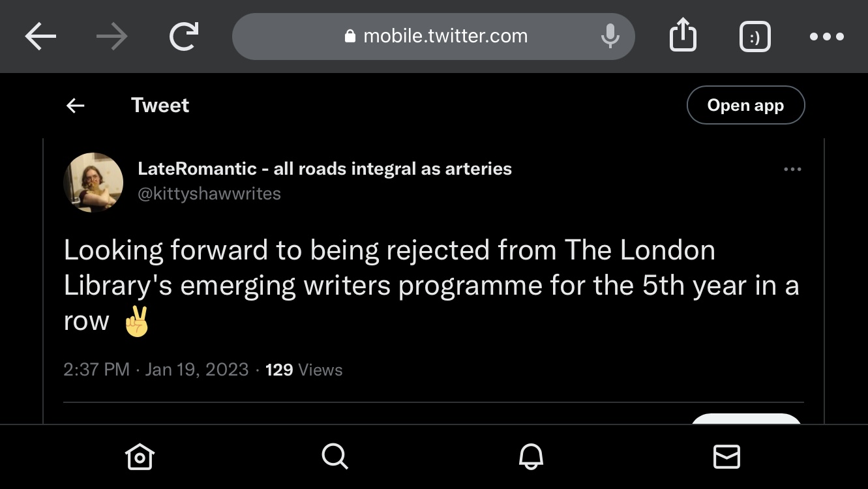Go back using the browser back arrow
Screen dimensions: 868x489
pyautogui.click(x=40, y=37)
